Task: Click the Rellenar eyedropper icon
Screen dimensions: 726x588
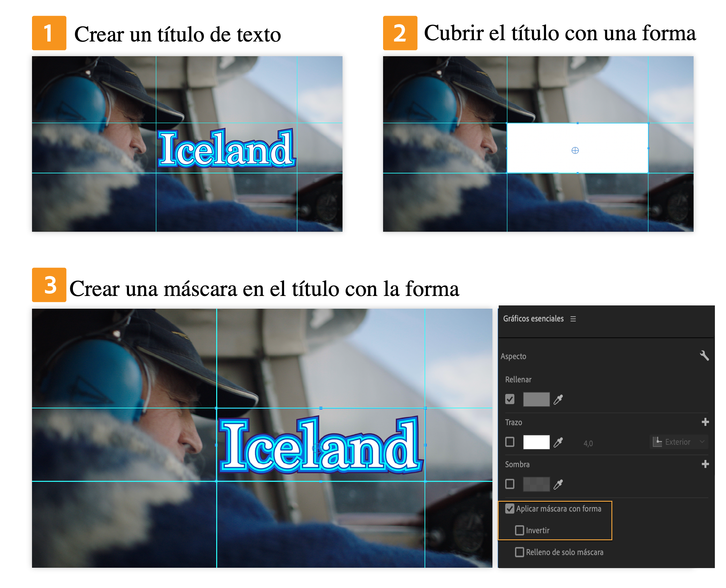Action: tap(558, 400)
